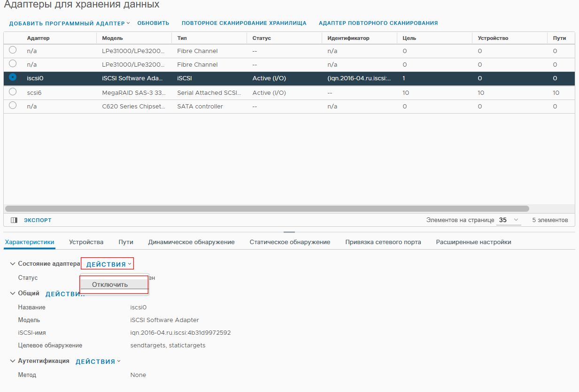Screen dimensions: 579x392
Task: Click the 5 элементов count text
Action: click(x=550, y=220)
